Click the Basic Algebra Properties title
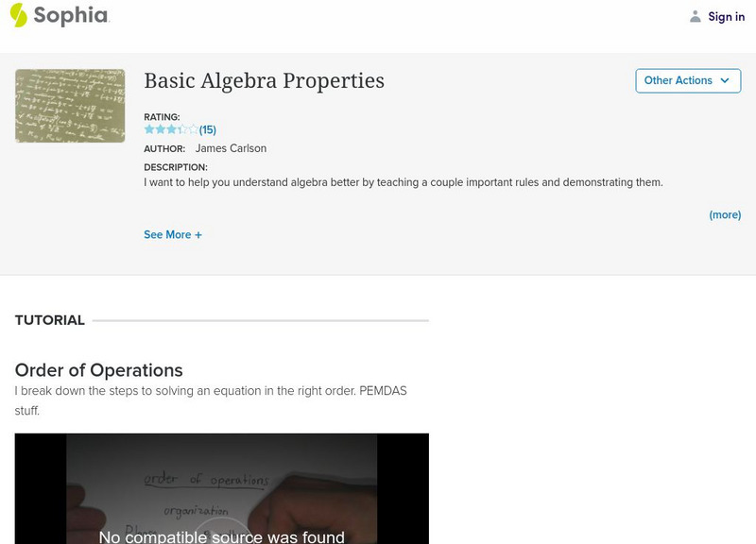 264,80
